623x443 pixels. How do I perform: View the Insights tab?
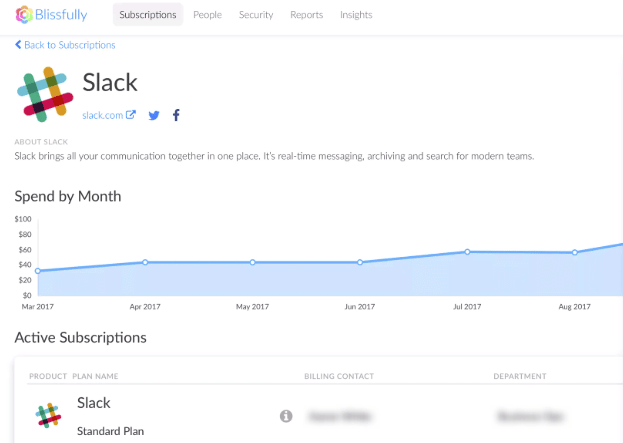(356, 15)
